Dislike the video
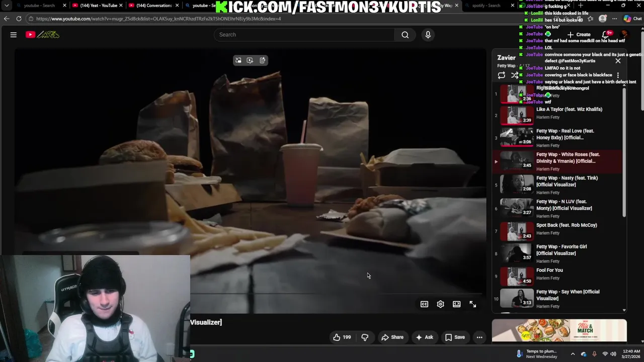The width and height of the screenshot is (644, 362). [365, 337]
